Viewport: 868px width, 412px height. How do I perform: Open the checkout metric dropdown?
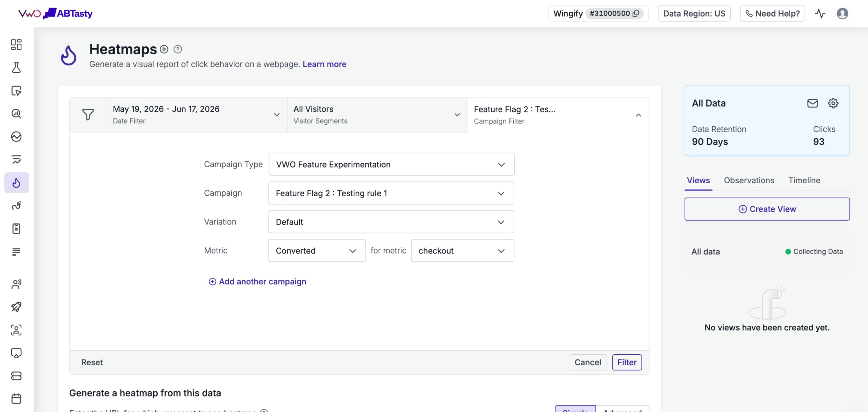pos(462,251)
